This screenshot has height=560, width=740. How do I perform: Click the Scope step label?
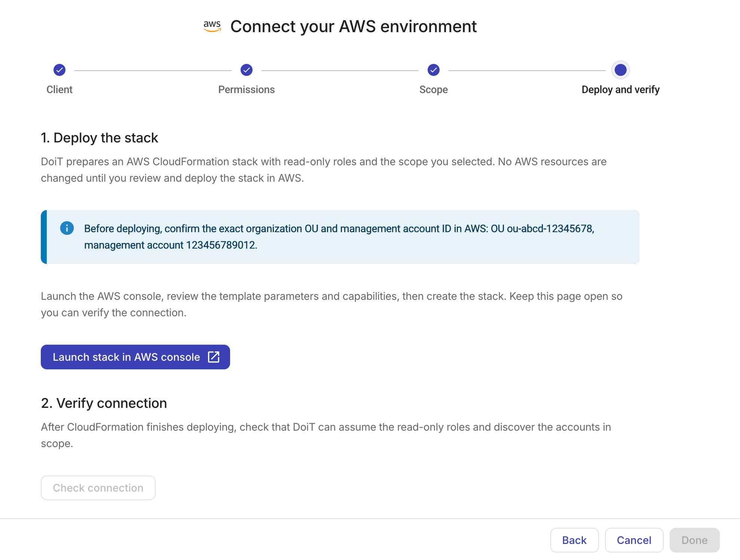pyautogui.click(x=434, y=90)
